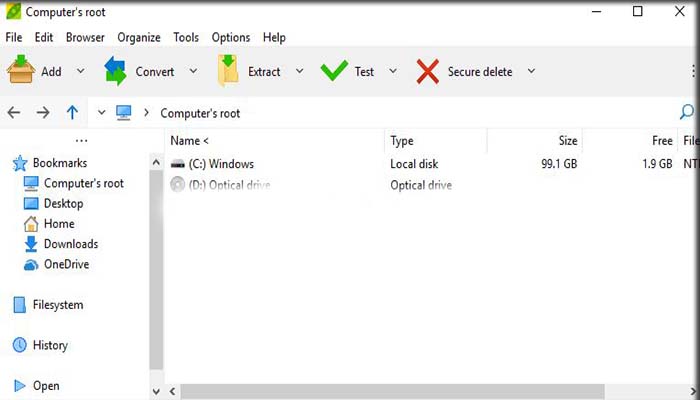
Task: Go up one folder level
Action: click(72, 112)
